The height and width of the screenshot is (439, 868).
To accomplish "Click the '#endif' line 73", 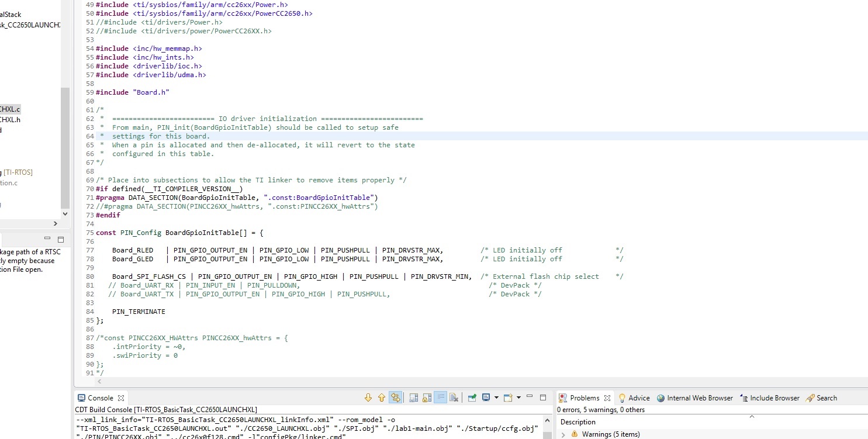I will tap(108, 215).
